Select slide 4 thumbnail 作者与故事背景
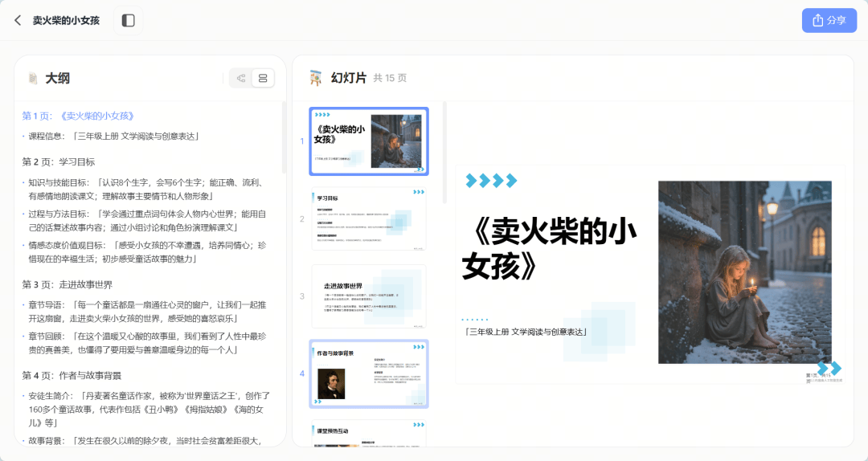The height and width of the screenshot is (461, 868). [369, 374]
